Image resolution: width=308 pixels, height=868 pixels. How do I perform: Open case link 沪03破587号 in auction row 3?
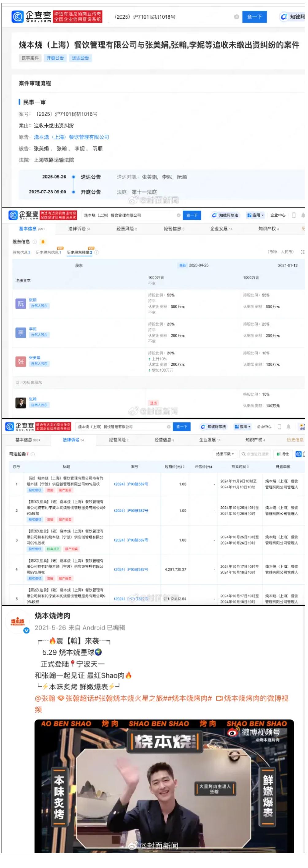131,540
